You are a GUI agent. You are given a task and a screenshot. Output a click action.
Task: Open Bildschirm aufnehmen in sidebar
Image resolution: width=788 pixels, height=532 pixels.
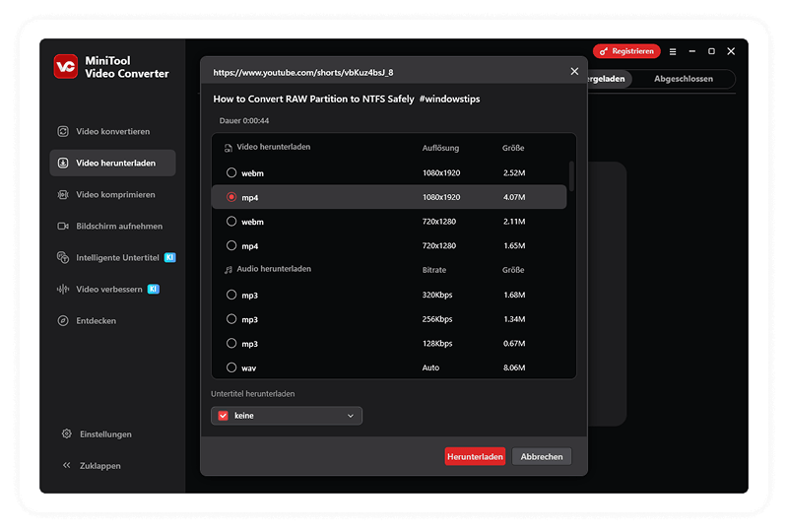click(112, 227)
